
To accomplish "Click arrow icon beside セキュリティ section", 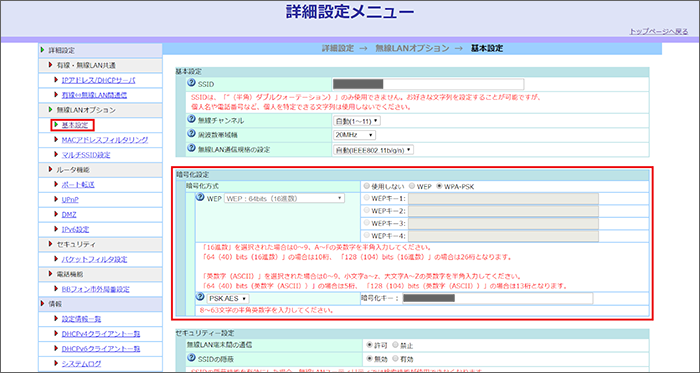I will [50, 244].
